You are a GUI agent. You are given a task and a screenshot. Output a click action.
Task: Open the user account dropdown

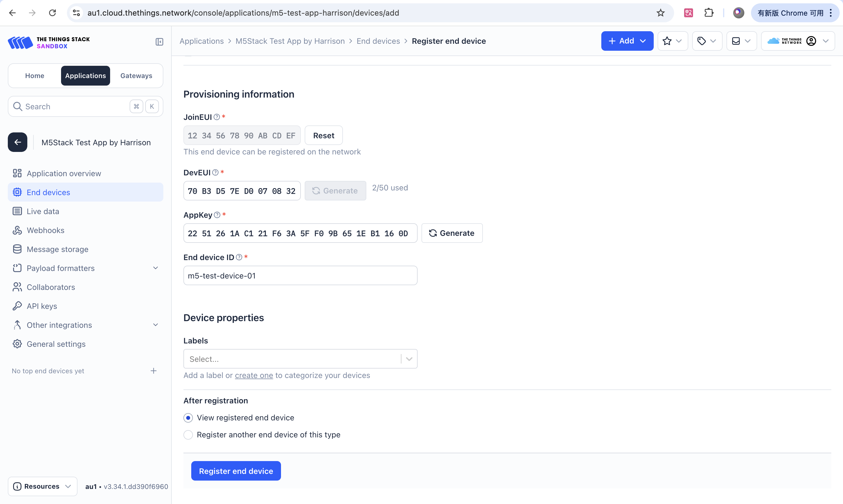(798, 41)
